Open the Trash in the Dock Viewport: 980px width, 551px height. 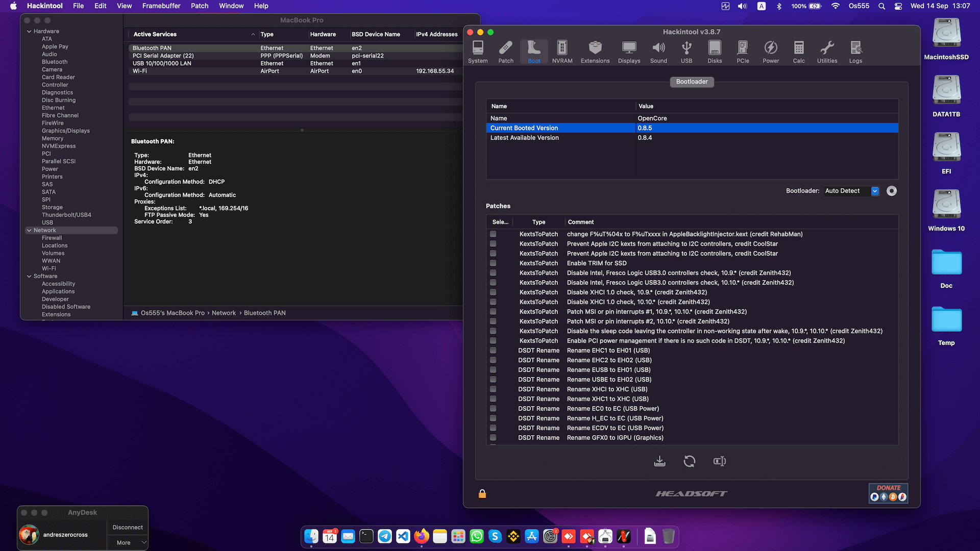click(669, 536)
